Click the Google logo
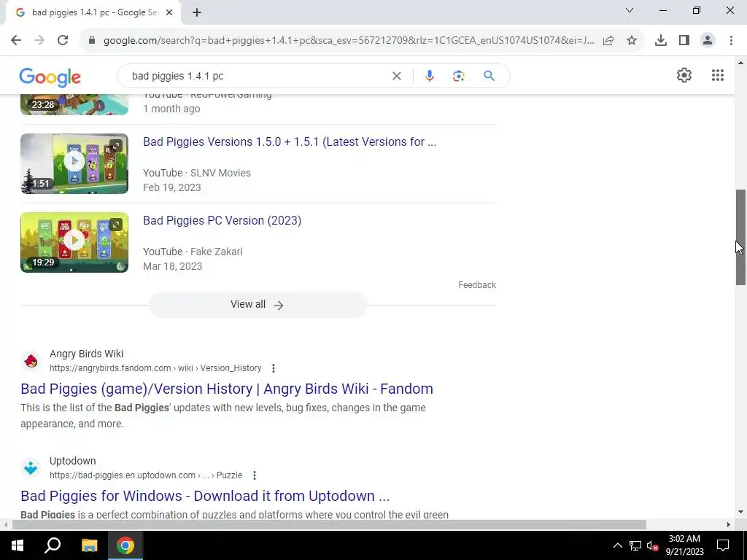Image resolution: width=747 pixels, height=560 pixels. (50, 77)
